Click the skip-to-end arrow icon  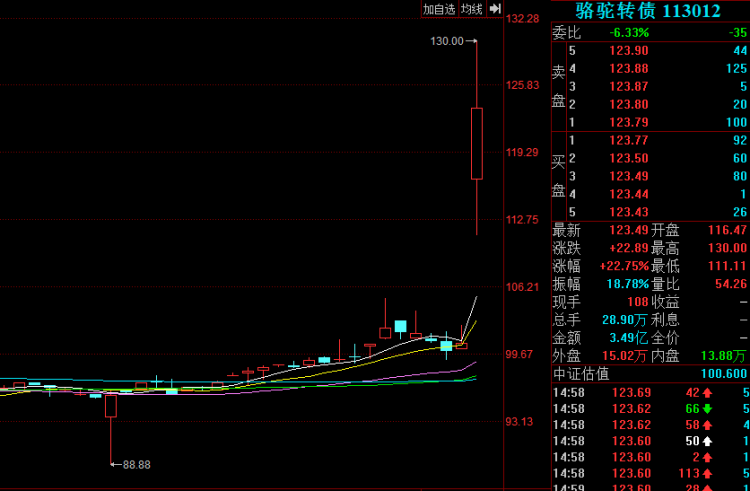point(495,9)
